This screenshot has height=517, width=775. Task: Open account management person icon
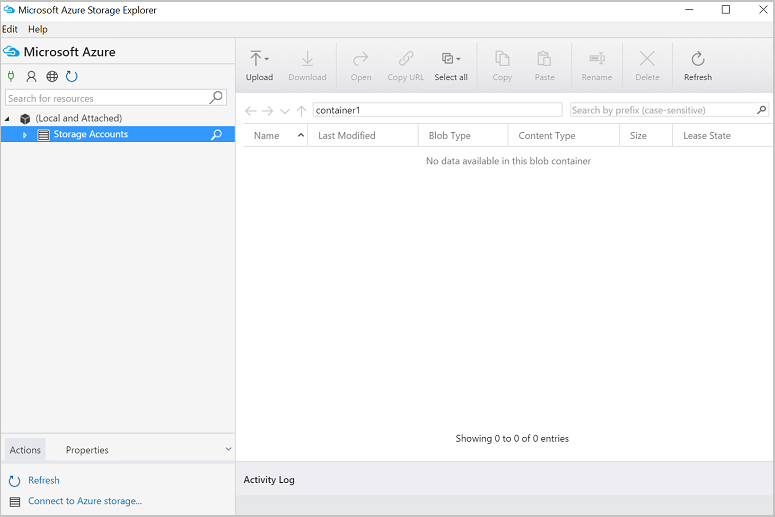coord(31,76)
